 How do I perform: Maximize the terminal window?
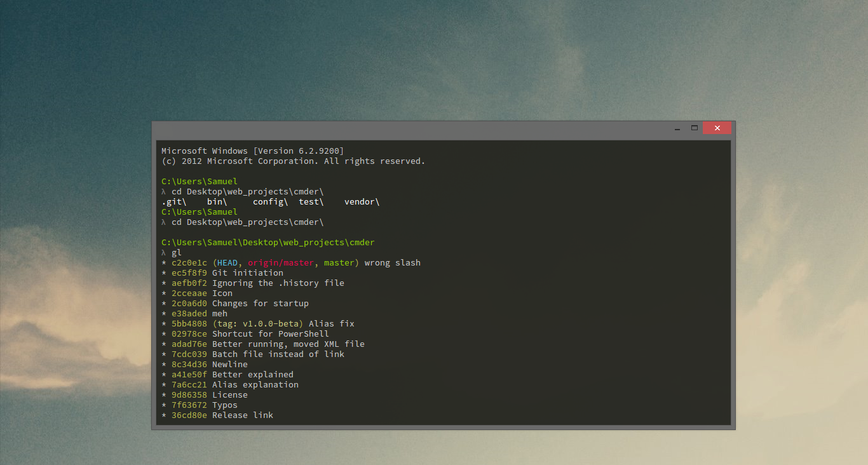(x=694, y=128)
